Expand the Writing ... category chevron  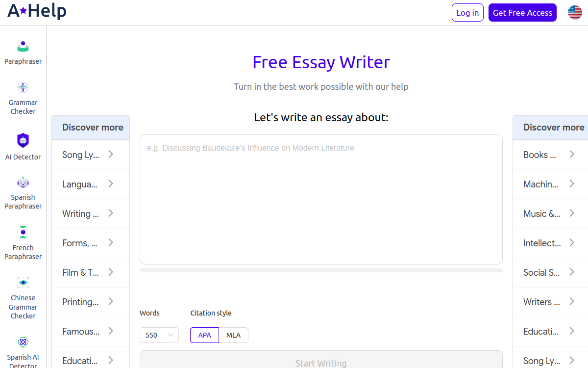(111, 213)
